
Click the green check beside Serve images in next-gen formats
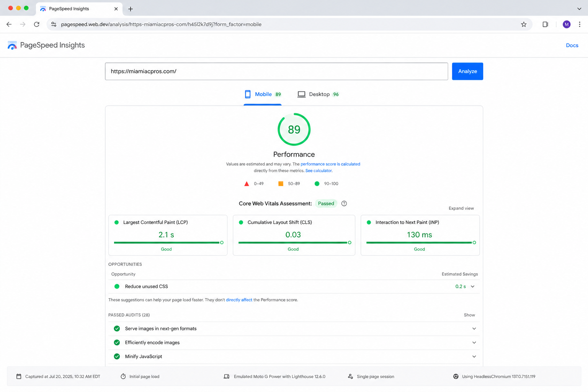(117, 328)
